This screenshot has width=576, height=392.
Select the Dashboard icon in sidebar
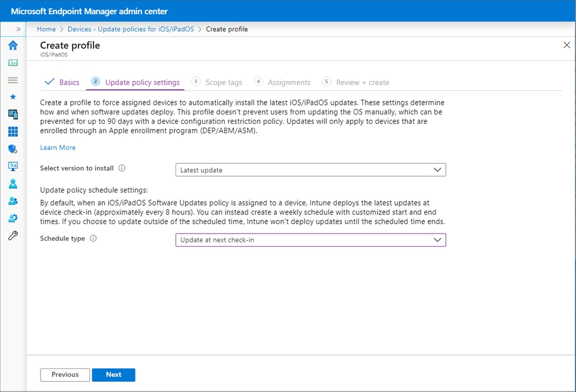coord(12,63)
